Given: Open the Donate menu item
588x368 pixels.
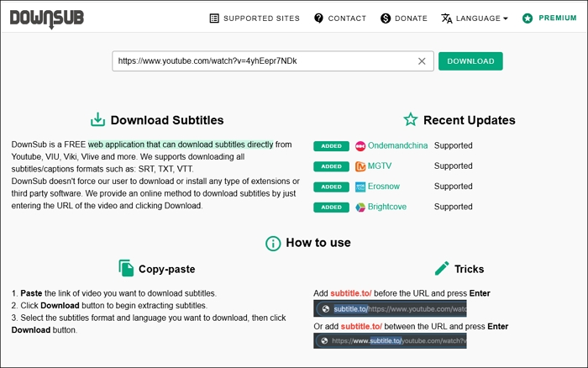Looking at the screenshot, I should click(404, 18).
